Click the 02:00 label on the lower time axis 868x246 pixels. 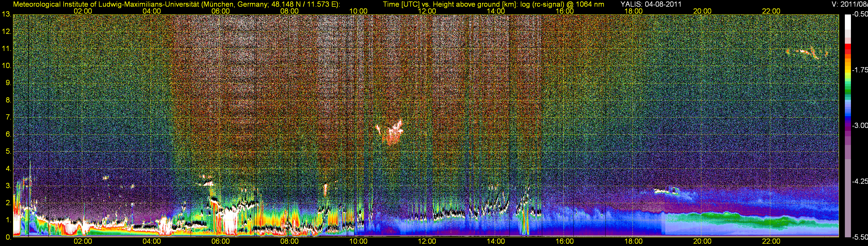[x=83, y=241]
